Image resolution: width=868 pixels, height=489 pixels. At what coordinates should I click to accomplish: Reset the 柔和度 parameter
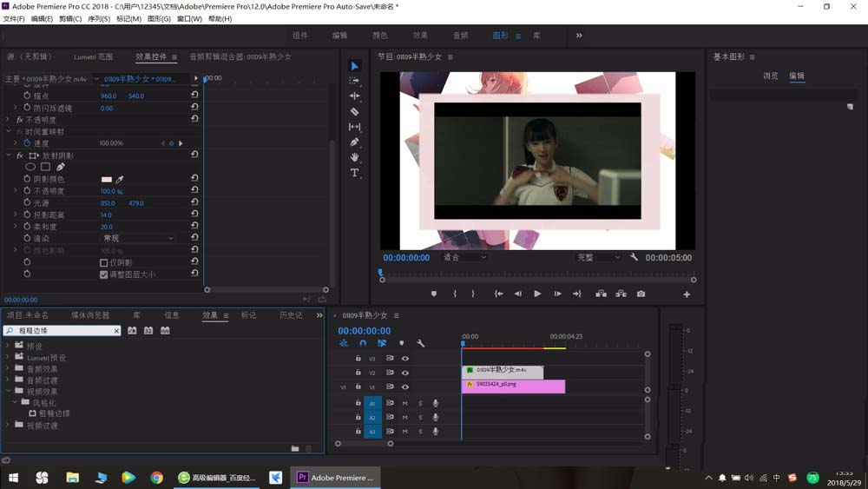pyautogui.click(x=194, y=226)
